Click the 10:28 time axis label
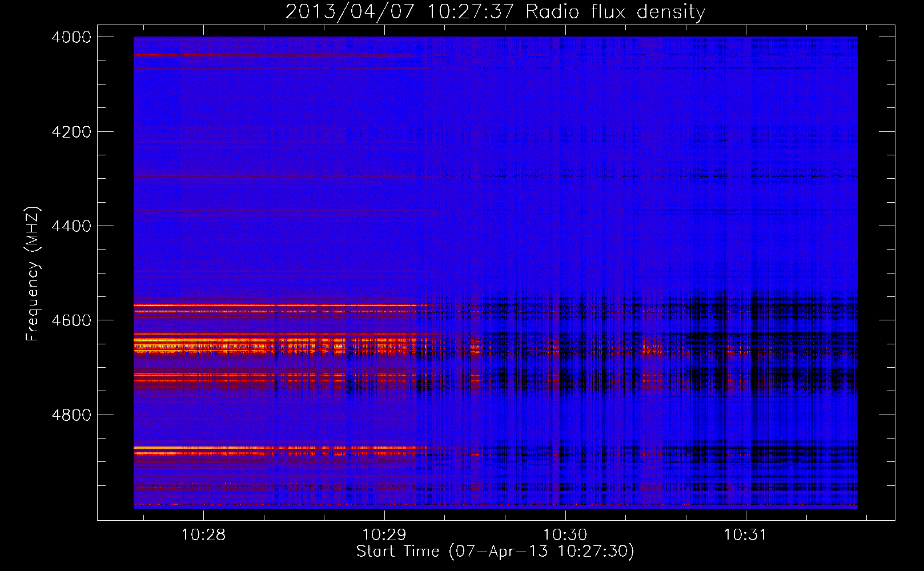924x571 pixels. (203, 535)
